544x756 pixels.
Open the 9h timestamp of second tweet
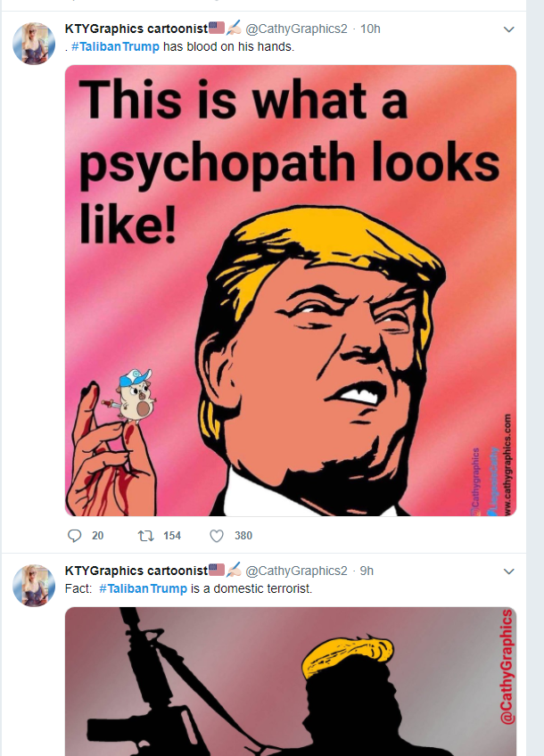coord(367,571)
